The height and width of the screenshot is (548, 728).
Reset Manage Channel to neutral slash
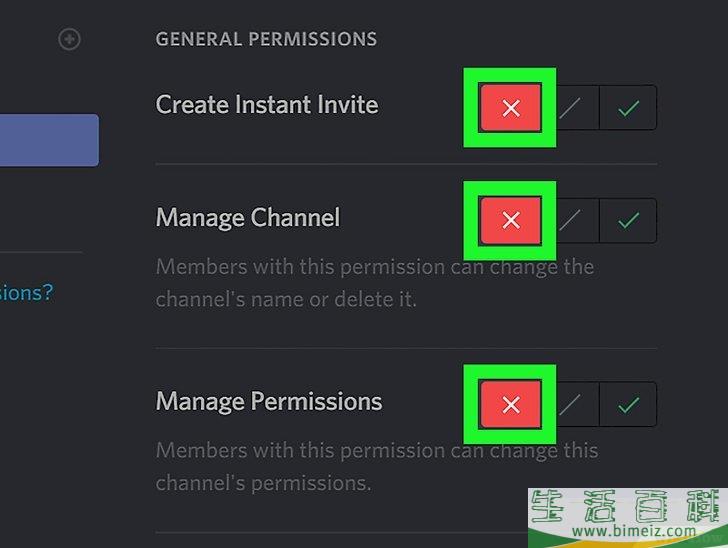tap(570, 220)
